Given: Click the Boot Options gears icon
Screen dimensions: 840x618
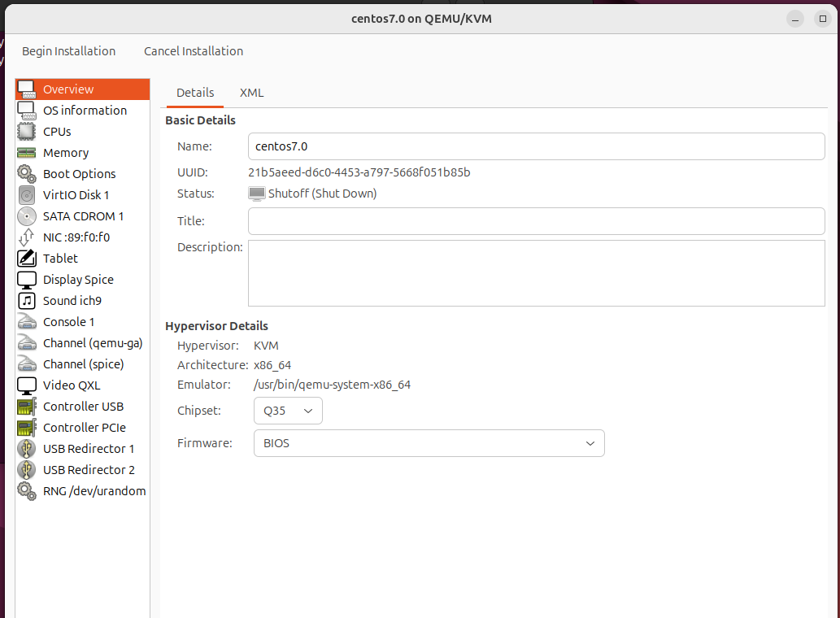Looking at the screenshot, I should pyautogui.click(x=26, y=174).
